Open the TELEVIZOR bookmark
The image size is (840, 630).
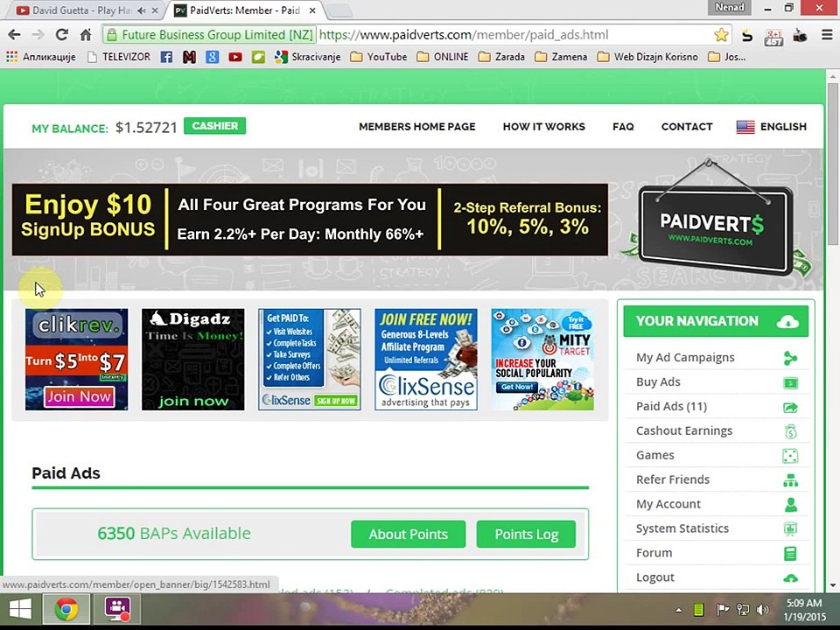(119, 57)
